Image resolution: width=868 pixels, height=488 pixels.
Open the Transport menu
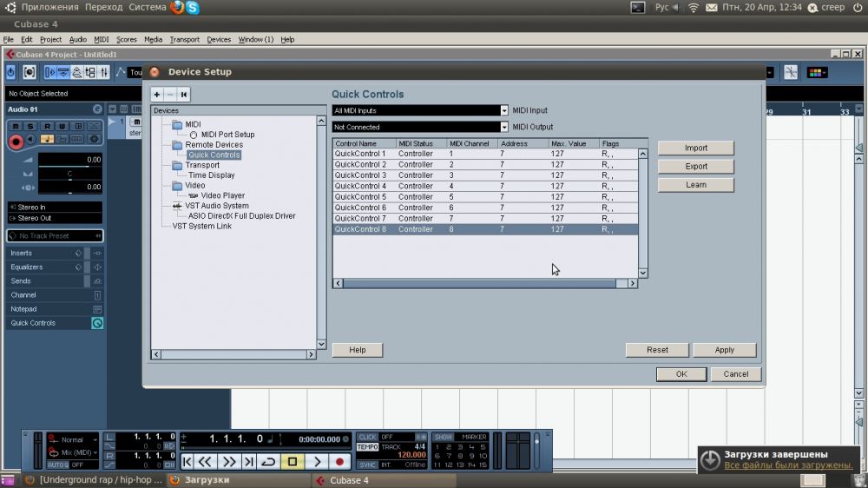(x=184, y=40)
